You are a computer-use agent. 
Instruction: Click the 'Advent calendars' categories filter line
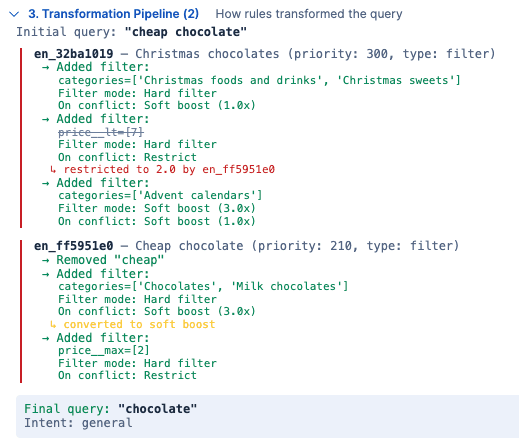pos(160,195)
